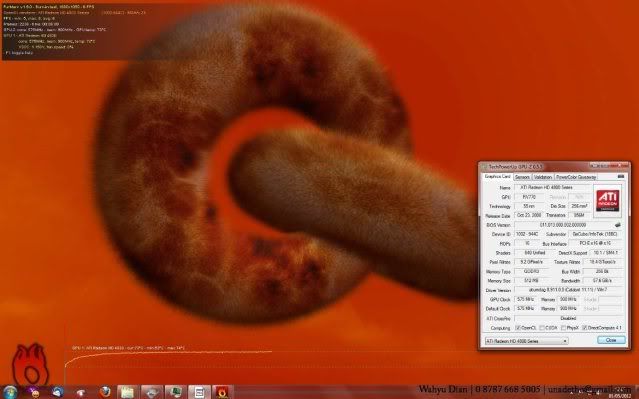The width and height of the screenshot is (639, 399).
Task: Click the Bus Interface value field
Action: (596, 243)
